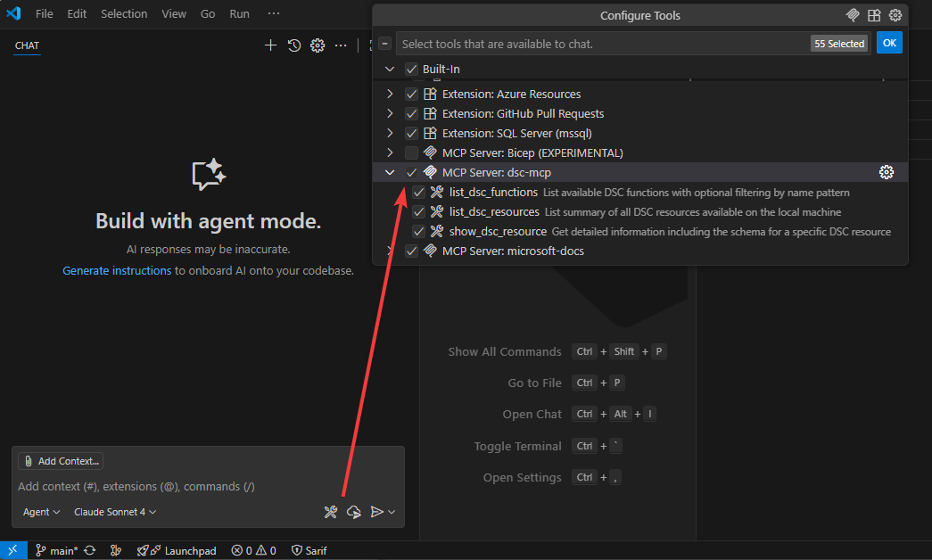Open chat history clock icon
932x560 pixels.
294,45
